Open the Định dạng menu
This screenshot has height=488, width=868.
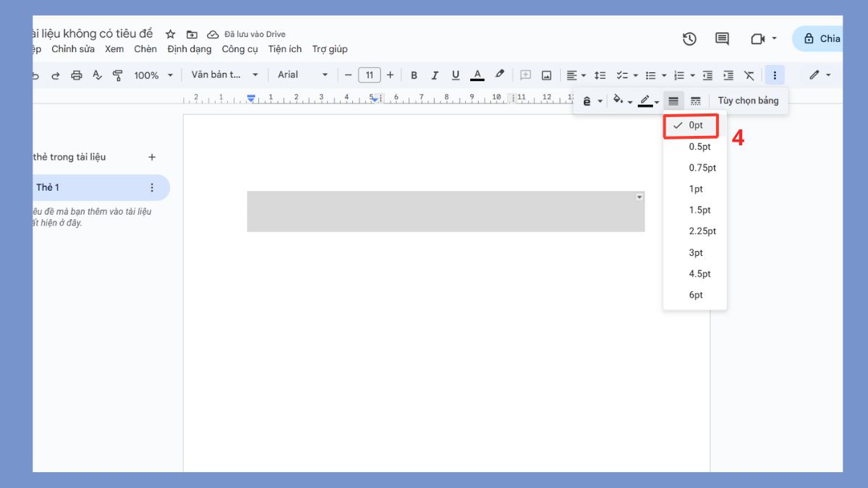click(190, 49)
